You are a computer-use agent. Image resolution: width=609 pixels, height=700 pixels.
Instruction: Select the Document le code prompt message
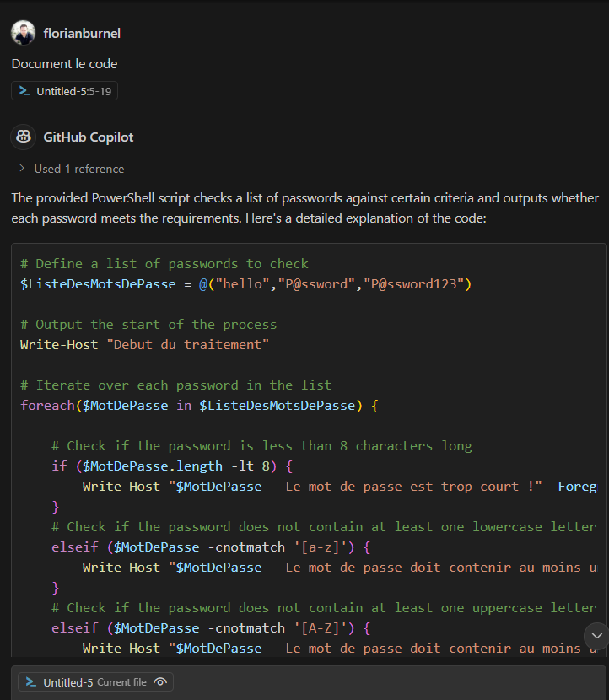(x=64, y=63)
